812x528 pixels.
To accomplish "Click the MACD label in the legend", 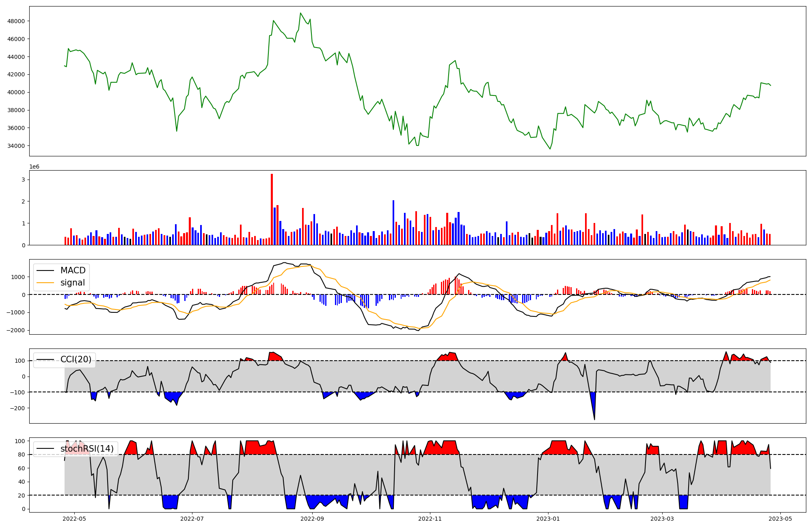I will point(73,270).
